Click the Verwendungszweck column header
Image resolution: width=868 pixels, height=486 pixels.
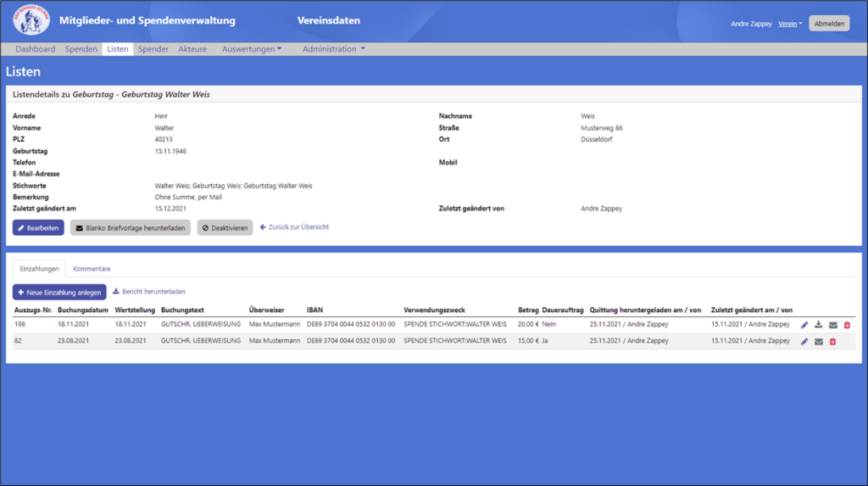coord(435,310)
